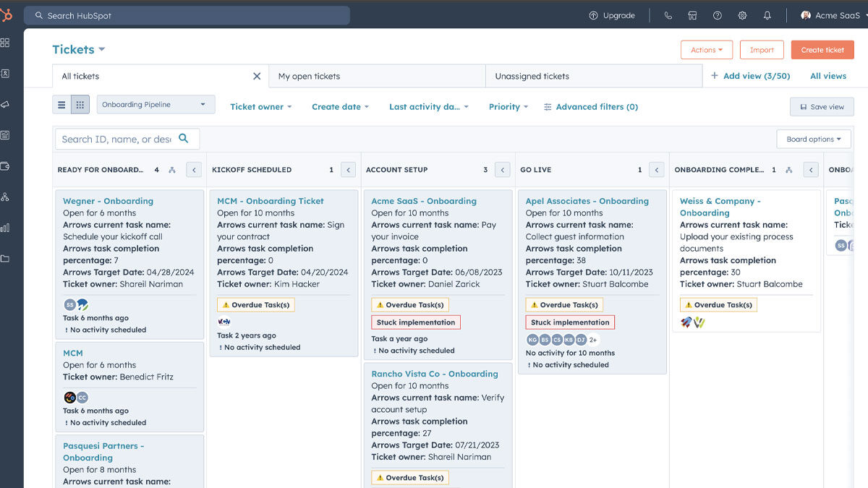Click the Upgrade link in top bar
868x488 pixels.
[613, 15]
